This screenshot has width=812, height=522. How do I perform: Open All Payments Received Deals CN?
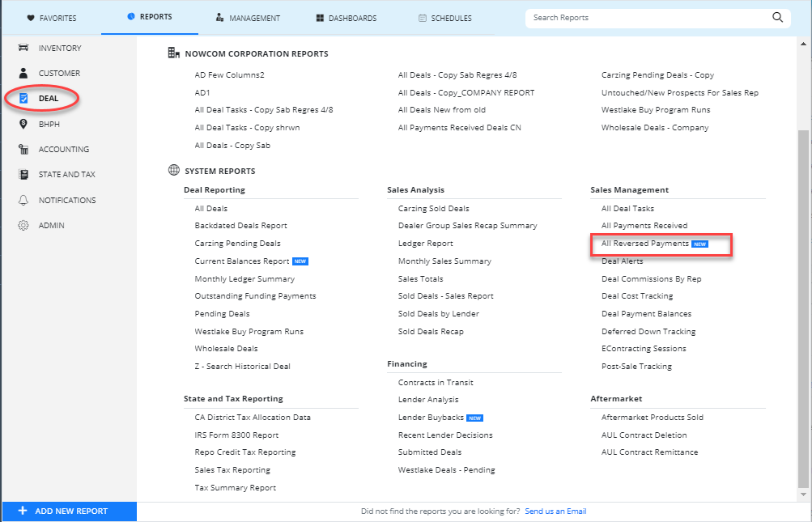[x=459, y=127]
